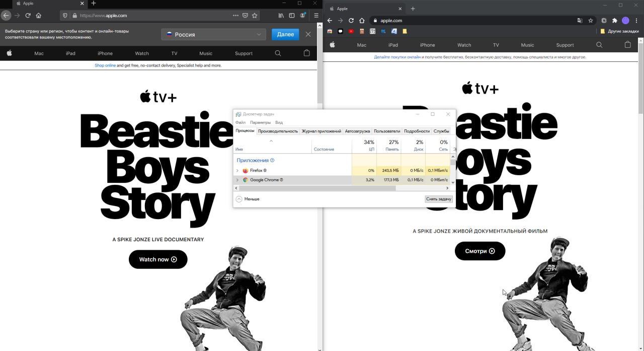Open the Параметры menu in Task Manager

pyautogui.click(x=260, y=122)
